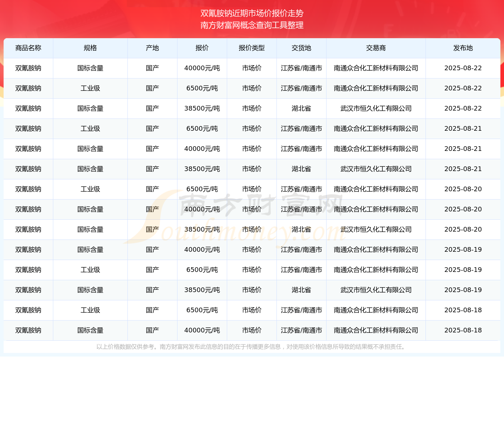The height and width of the screenshot is (434, 504).
Task: Click the 报价 column header
Action: click(202, 48)
